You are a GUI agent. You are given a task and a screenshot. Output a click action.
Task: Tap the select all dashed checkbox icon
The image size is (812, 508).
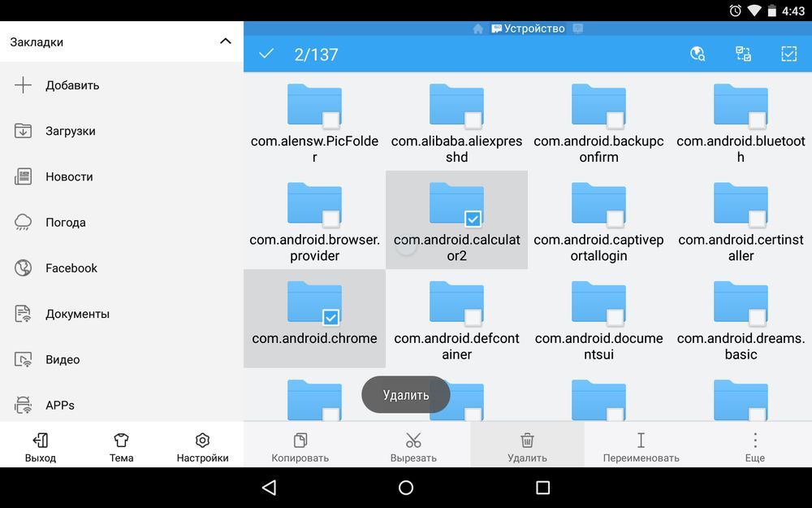(x=788, y=54)
